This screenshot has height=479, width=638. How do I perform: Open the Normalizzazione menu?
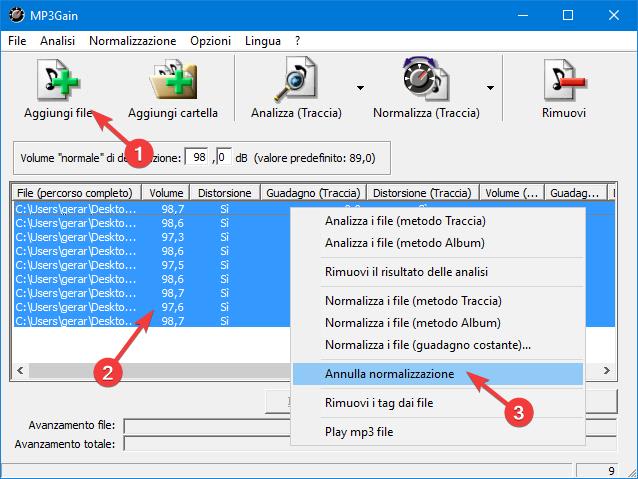point(133,41)
